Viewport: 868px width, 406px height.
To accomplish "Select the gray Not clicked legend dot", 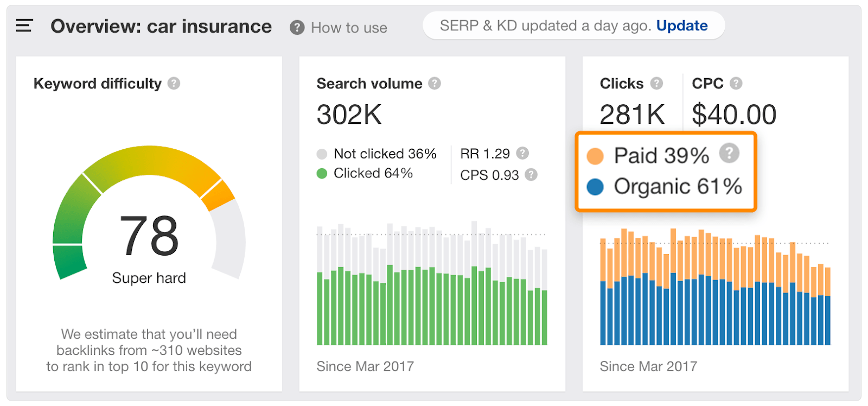I will pos(322,154).
